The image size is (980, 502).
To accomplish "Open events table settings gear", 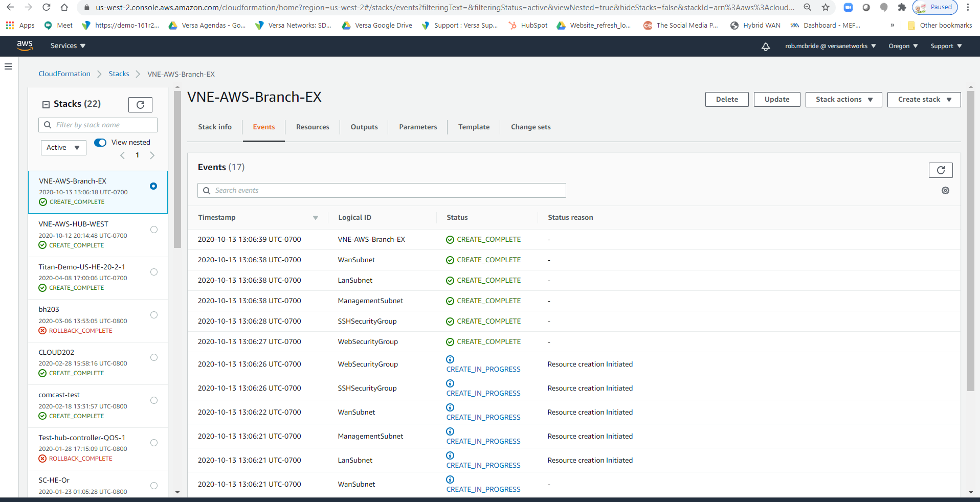I will [945, 191].
